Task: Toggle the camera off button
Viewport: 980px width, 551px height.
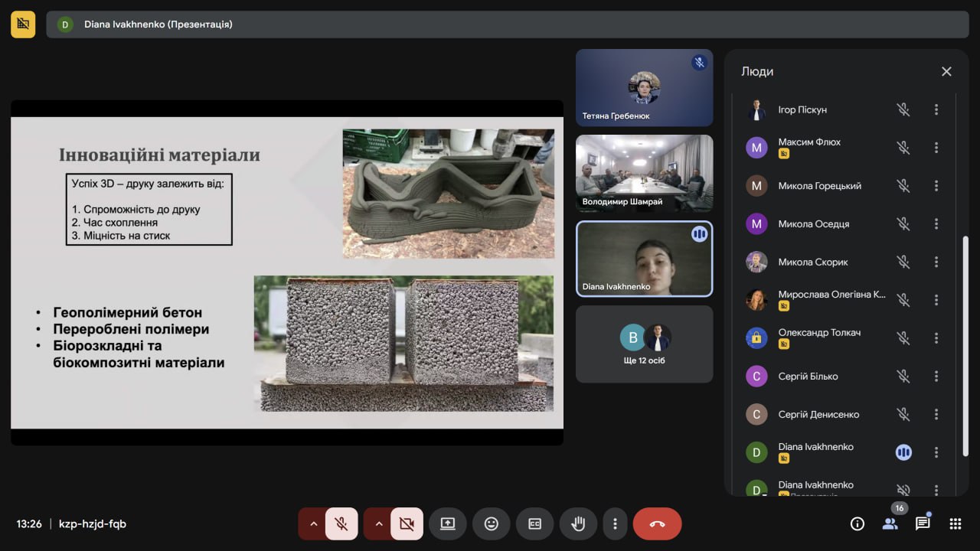Action: click(x=407, y=524)
